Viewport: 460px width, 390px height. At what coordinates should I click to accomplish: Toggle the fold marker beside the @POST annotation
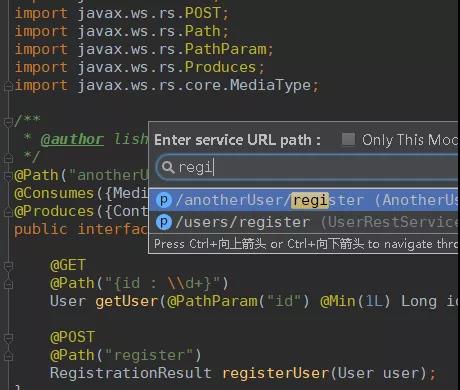(x=8, y=338)
